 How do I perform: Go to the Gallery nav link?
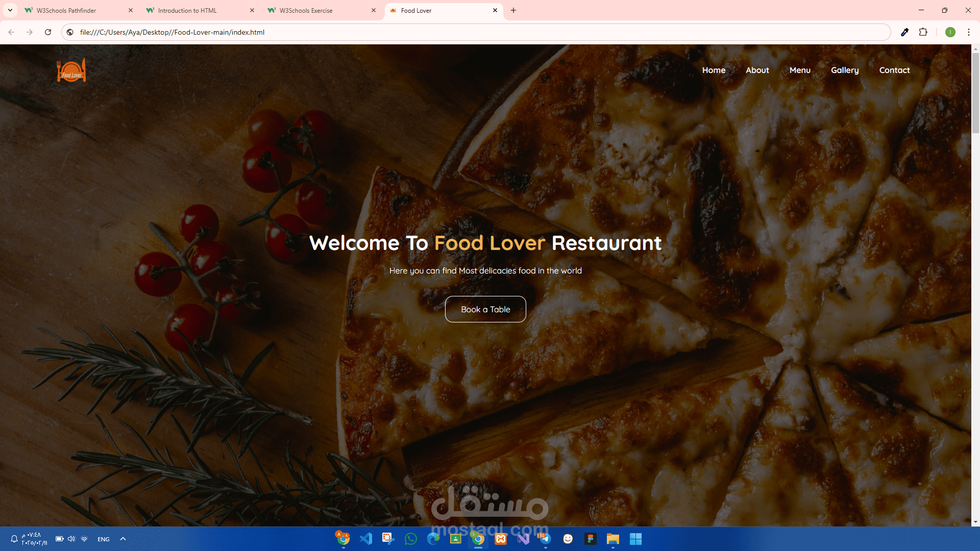coord(845,70)
